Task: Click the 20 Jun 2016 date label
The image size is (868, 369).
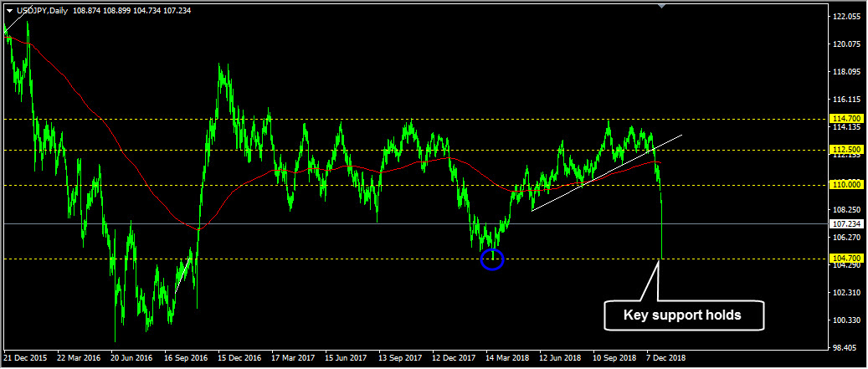Action: [x=131, y=358]
